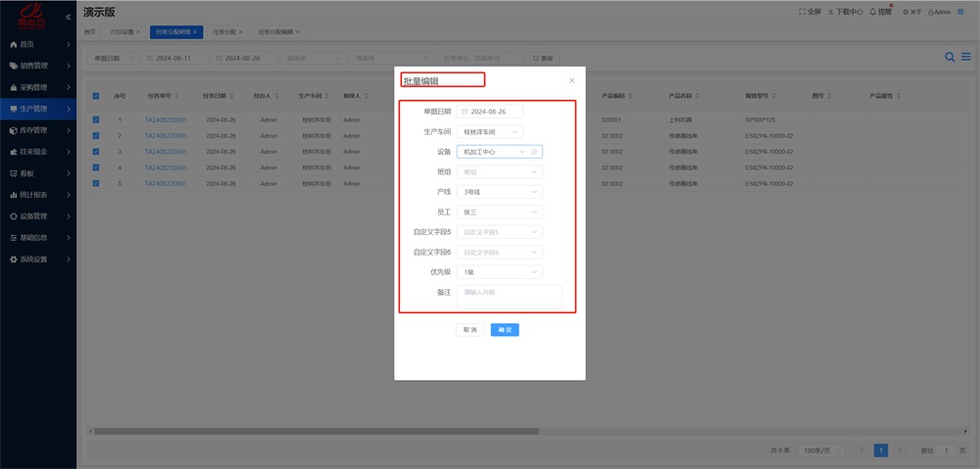The image size is (980, 469).
Task: Open the 优先级 dropdown showing 1级
Action: [500, 272]
